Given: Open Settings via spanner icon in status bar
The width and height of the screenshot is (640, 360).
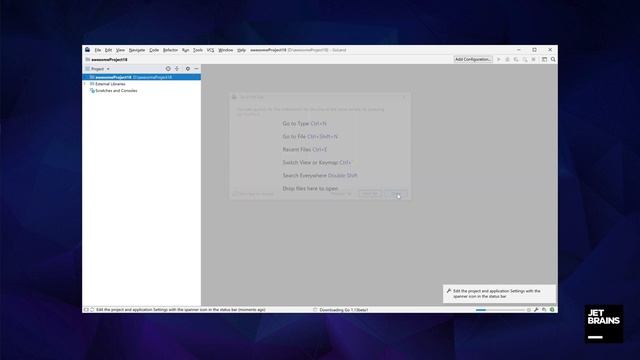Looking at the screenshot, I should [536, 310].
